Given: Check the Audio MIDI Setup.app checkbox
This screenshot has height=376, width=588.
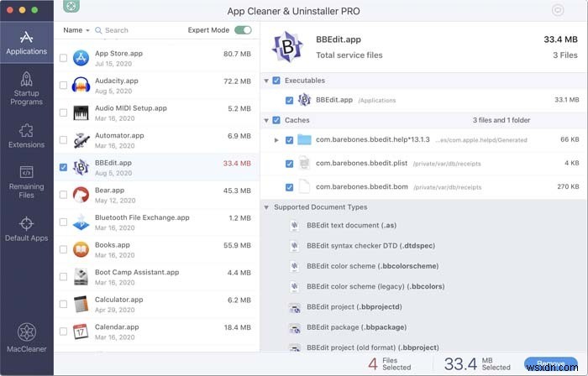Looking at the screenshot, I should point(63,112).
